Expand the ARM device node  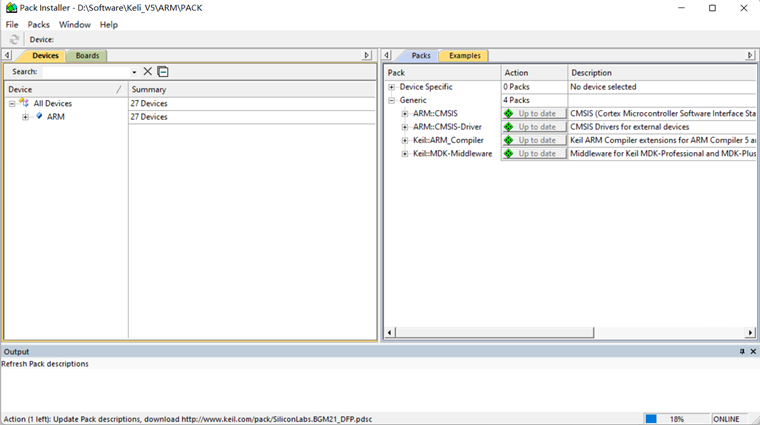(x=25, y=117)
